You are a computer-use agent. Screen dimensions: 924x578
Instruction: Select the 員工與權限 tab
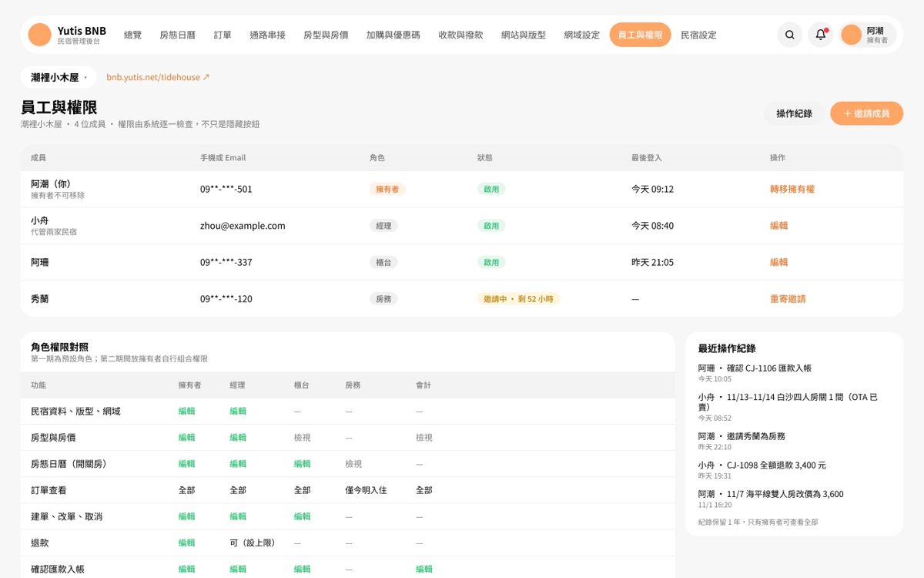point(640,35)
